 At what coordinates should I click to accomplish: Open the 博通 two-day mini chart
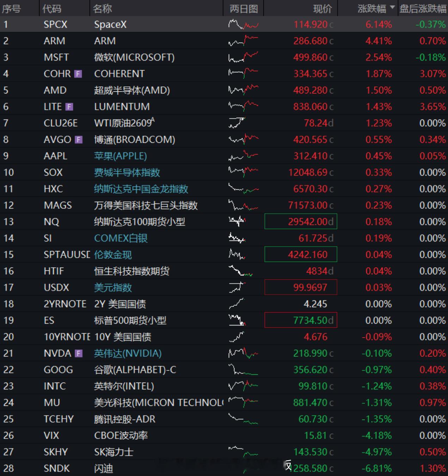243,140
